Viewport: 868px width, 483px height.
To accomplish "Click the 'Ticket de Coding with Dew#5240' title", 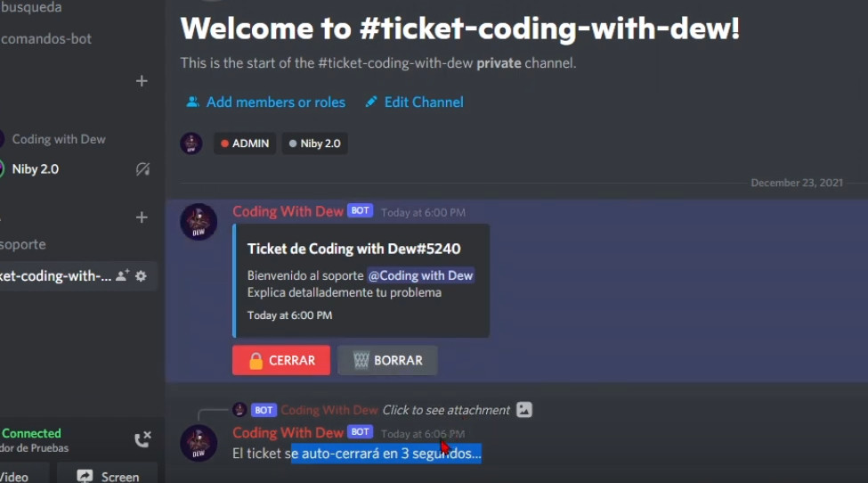I will point(353,249).
